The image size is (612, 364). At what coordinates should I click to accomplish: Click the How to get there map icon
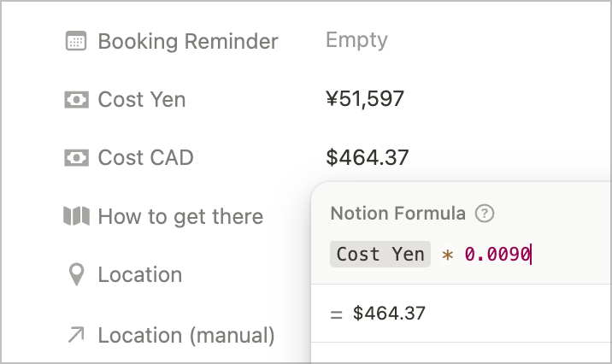(x=77, y=215)
